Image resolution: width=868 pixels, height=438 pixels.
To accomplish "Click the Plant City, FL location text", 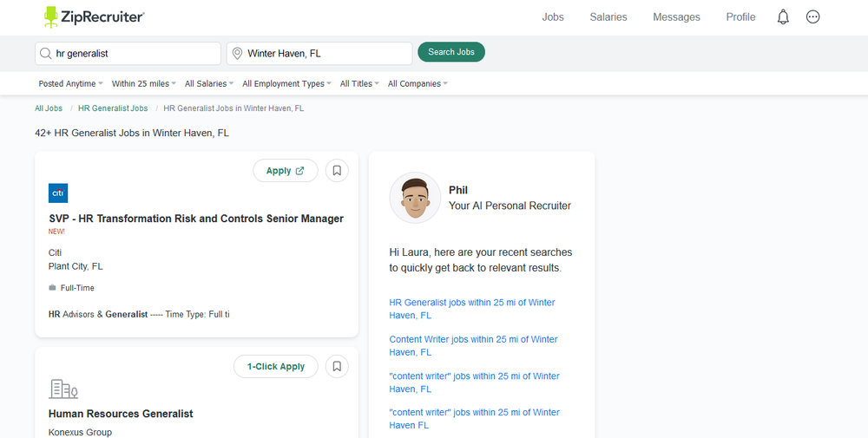I will coord(76,266).
